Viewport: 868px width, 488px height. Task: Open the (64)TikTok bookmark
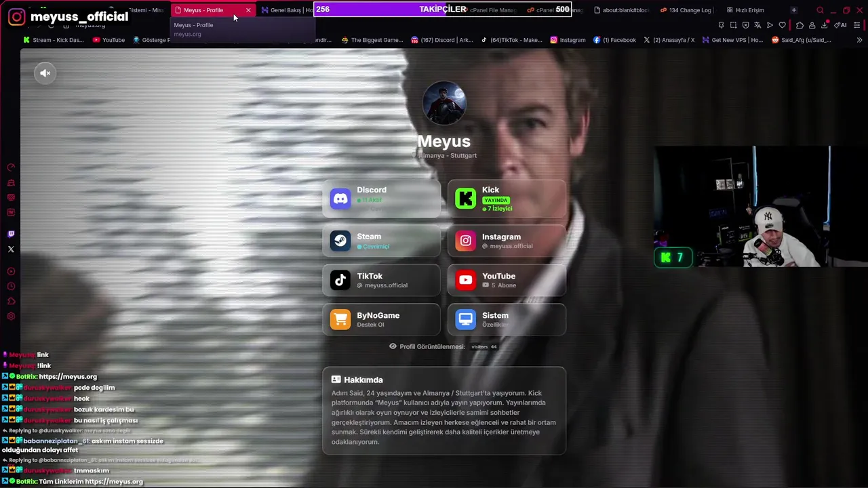(x=512, y=40)
